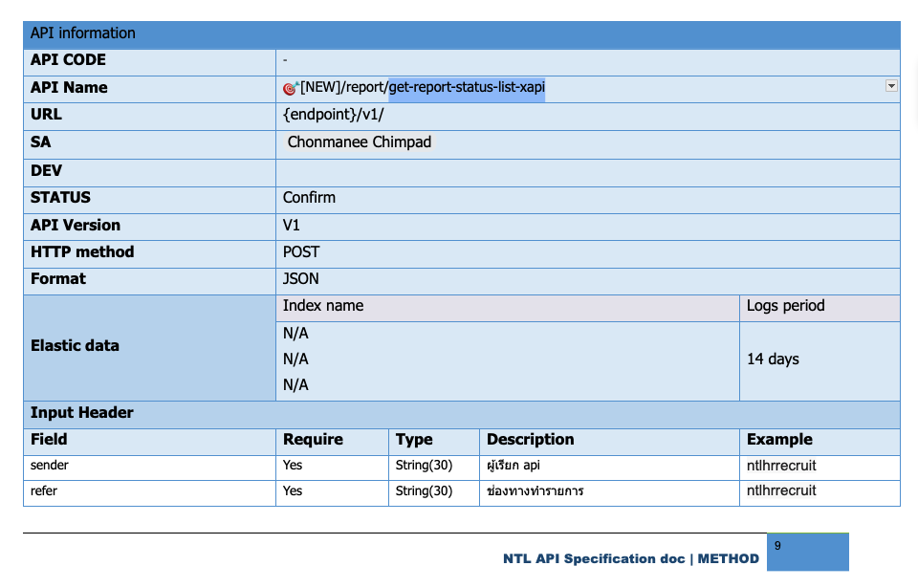Select the SA name Chonmanee Chimpad

click(360, 142)
